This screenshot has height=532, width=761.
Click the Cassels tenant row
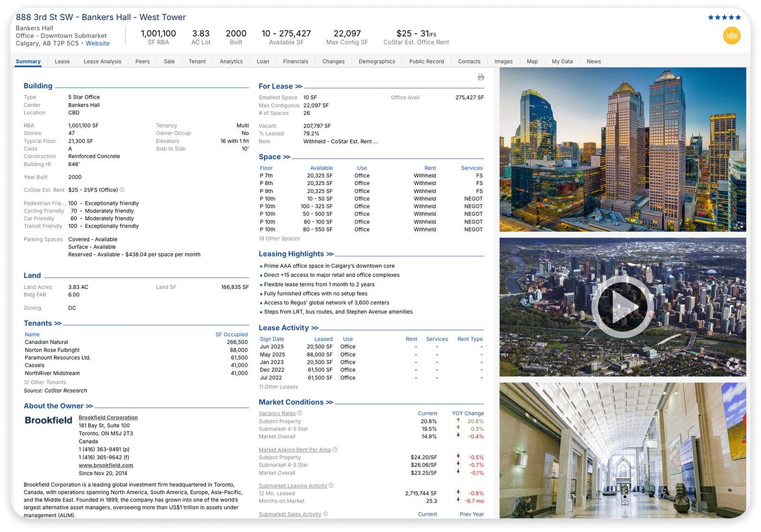click(136, 366)
